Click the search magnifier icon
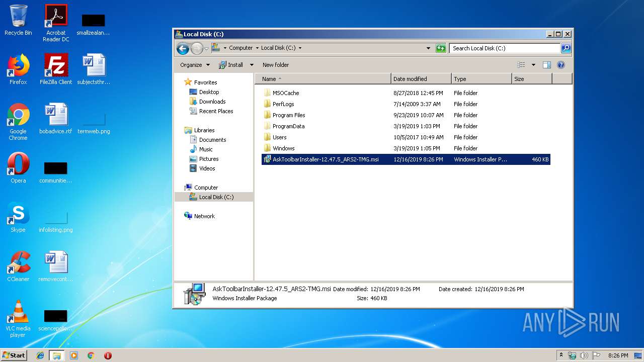The image size is (644, 362). click(x=566, y=48)
